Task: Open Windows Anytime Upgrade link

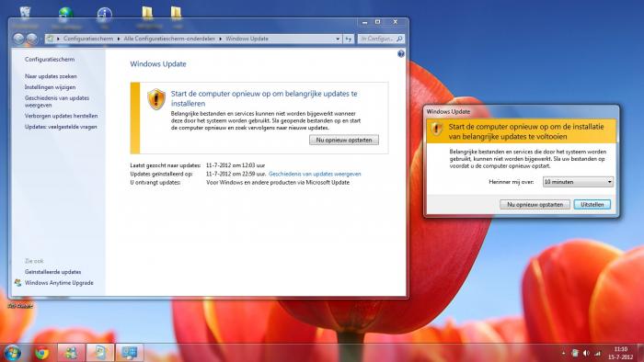Action: 59,283
